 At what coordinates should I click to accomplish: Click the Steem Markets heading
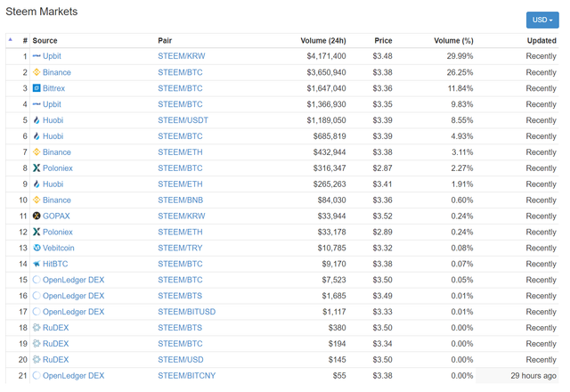[x=42, y=12]
